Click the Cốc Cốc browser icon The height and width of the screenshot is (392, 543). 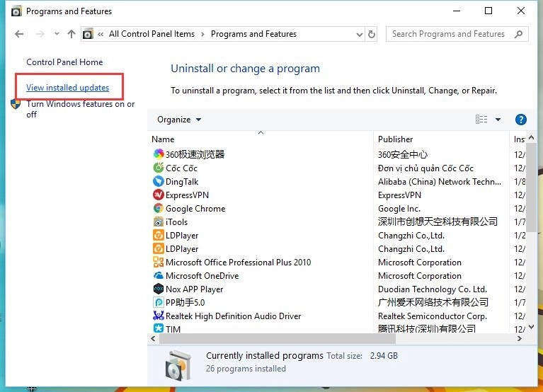click(159, 168)
